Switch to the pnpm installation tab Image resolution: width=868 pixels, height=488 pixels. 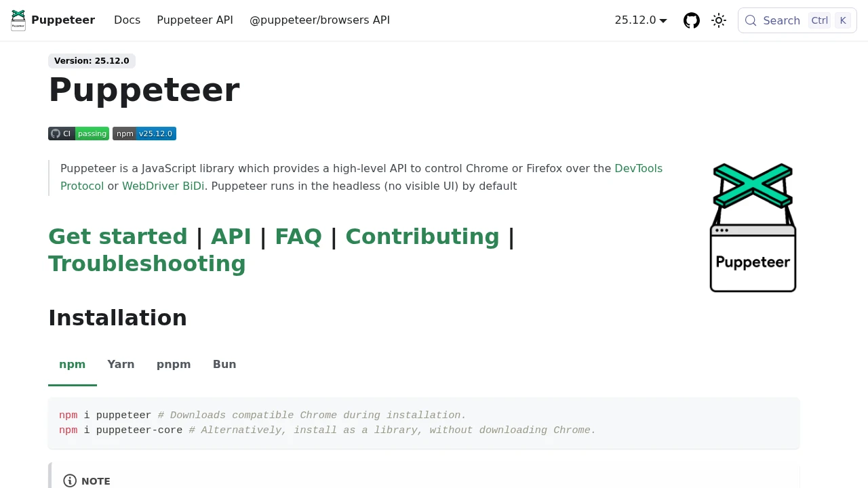click(x=174, y=365)
